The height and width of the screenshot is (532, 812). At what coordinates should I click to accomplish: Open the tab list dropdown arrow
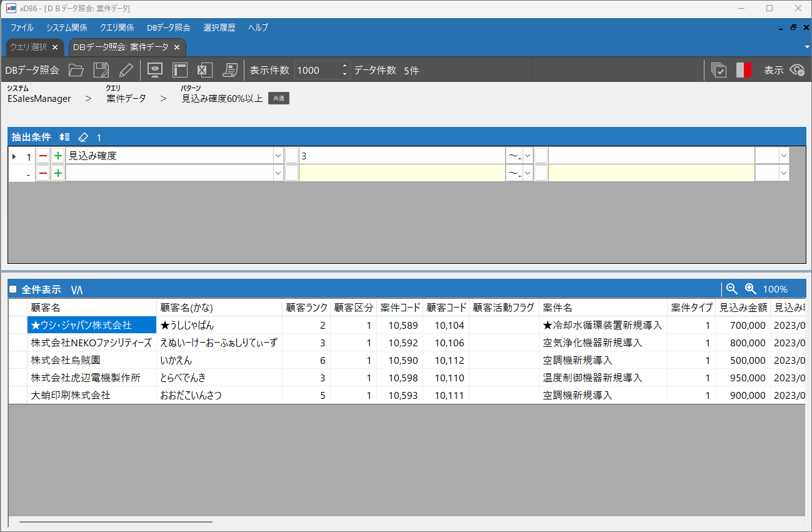click(x=806, y=48)
